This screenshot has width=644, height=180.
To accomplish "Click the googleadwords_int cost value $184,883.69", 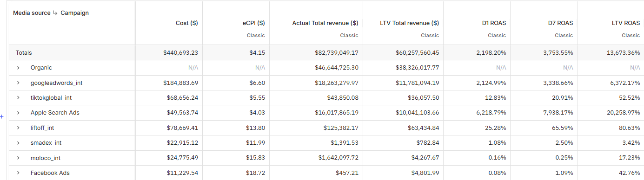I will point(181,83).
